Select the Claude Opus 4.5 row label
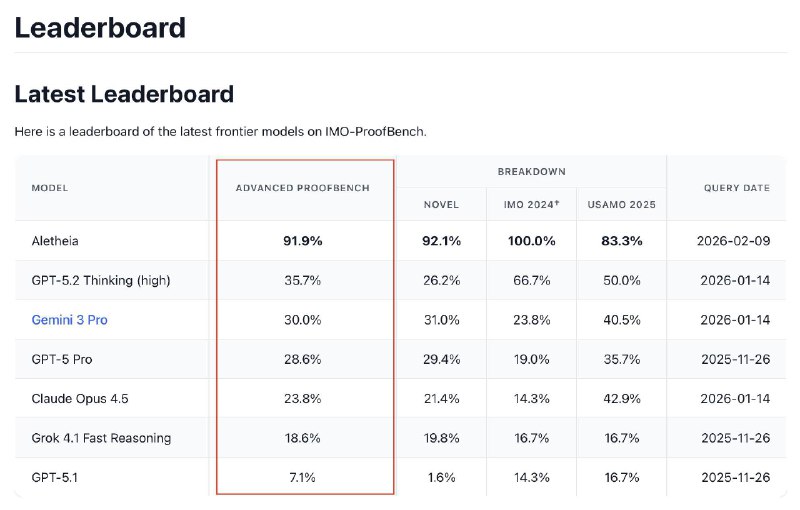Image resolution: width=800 pixels, height=510 pixels. coord(80,399)
